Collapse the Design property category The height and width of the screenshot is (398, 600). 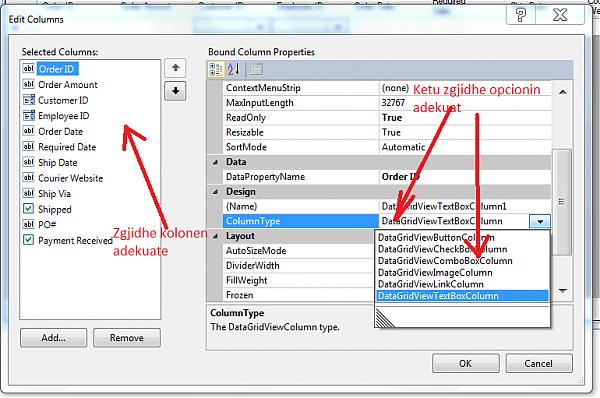coord(215,192)
